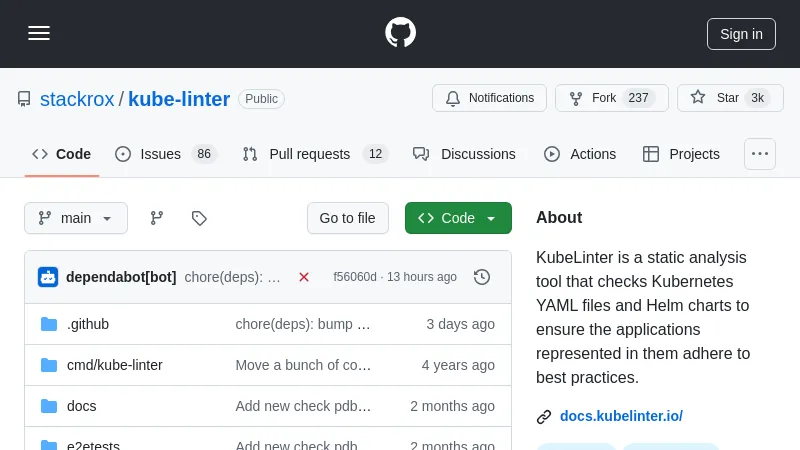
Task: Open the tags icon
Action: click(x=199, y=218)
